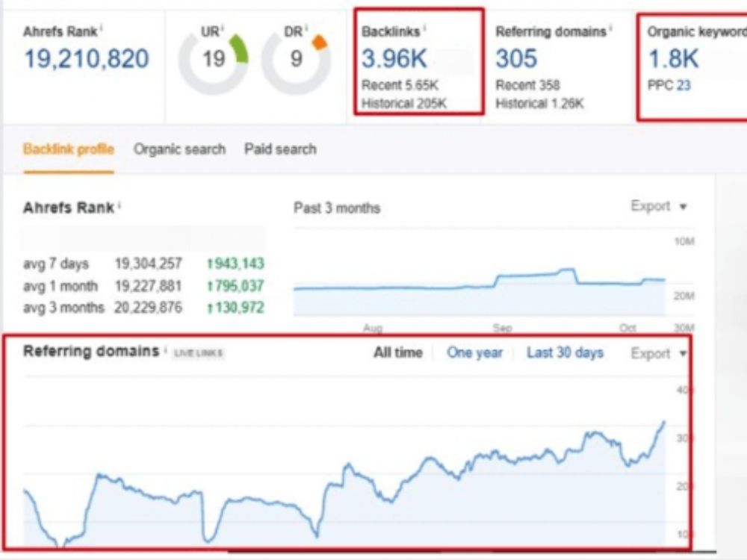Click the Recent 358 referring domains text
The width and height of the screenshot is (747, 560).
[x=528, y=86]
